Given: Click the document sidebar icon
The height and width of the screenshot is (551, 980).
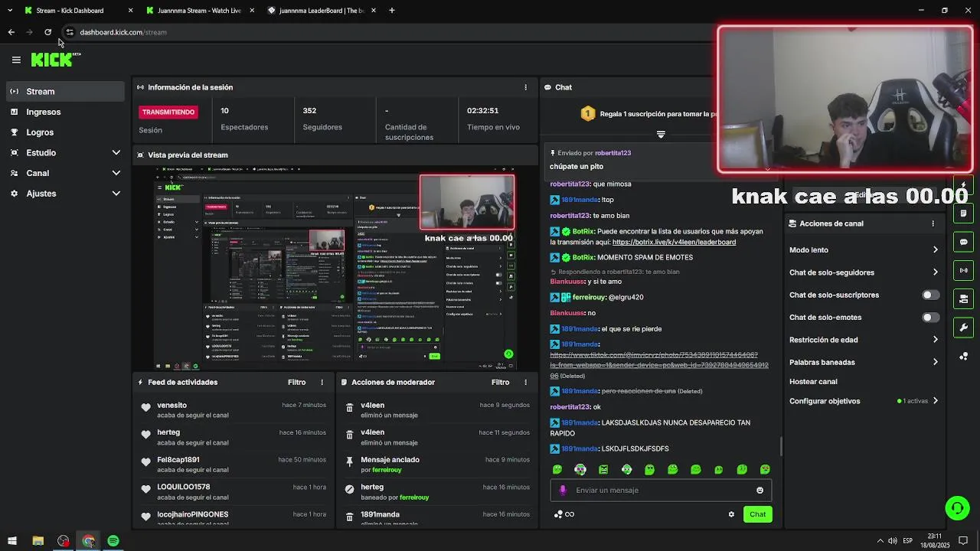Looking at the screenshot, I should (x=964, y=214).
